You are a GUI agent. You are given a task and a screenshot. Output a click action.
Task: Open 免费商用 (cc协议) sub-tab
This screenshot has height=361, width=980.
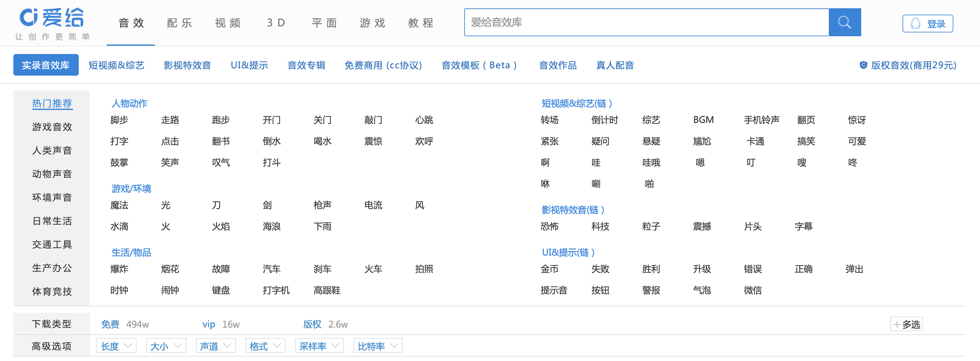tap(383, 65)
